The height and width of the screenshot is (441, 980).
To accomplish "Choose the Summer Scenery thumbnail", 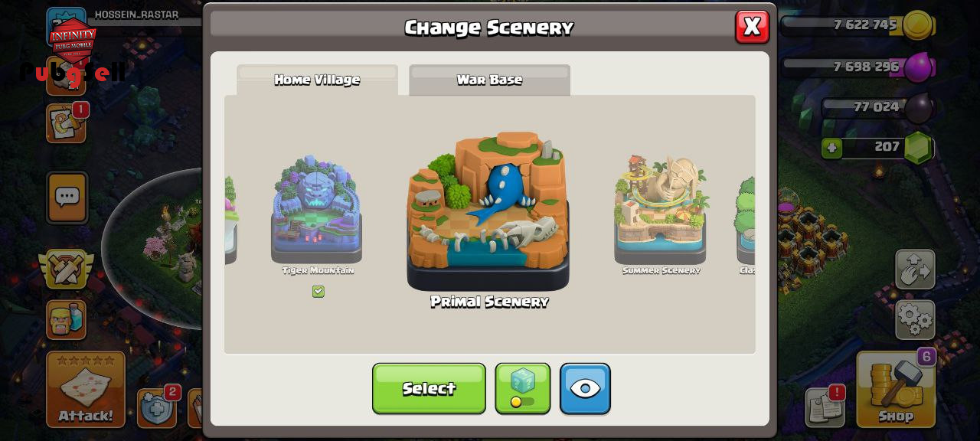I will click(x=660, y=210).
